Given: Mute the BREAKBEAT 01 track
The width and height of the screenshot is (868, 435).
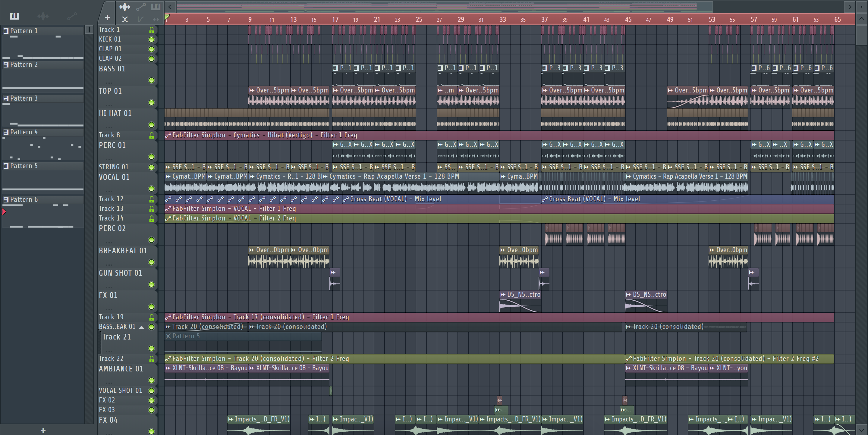Looking at the screenshot, I should tap(152, 262).
